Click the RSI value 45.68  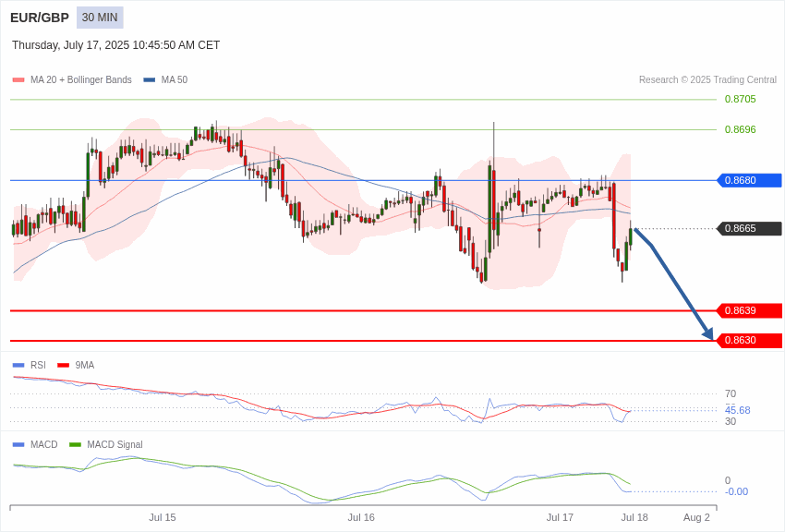pyautogui.click(x=738, y=410)
